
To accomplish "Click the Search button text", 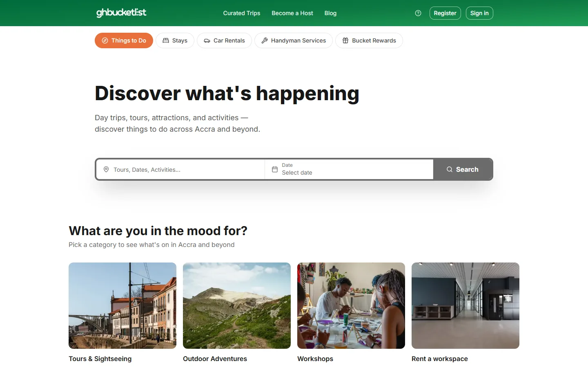I will click(467, 169).
